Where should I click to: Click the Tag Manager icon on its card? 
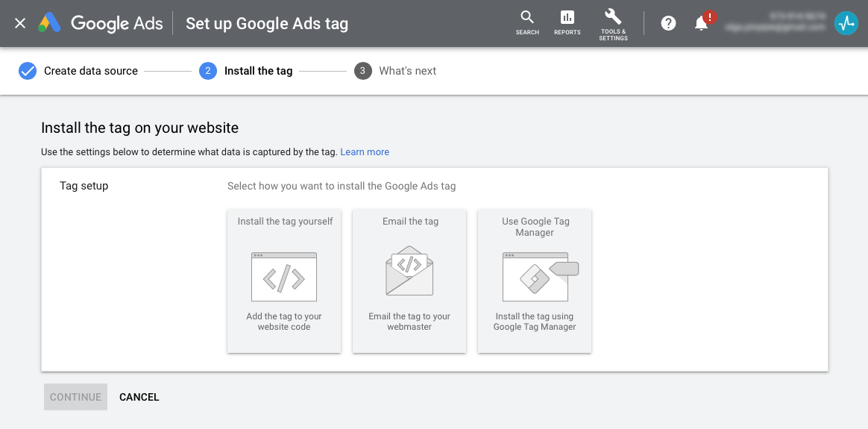[541, 277]
